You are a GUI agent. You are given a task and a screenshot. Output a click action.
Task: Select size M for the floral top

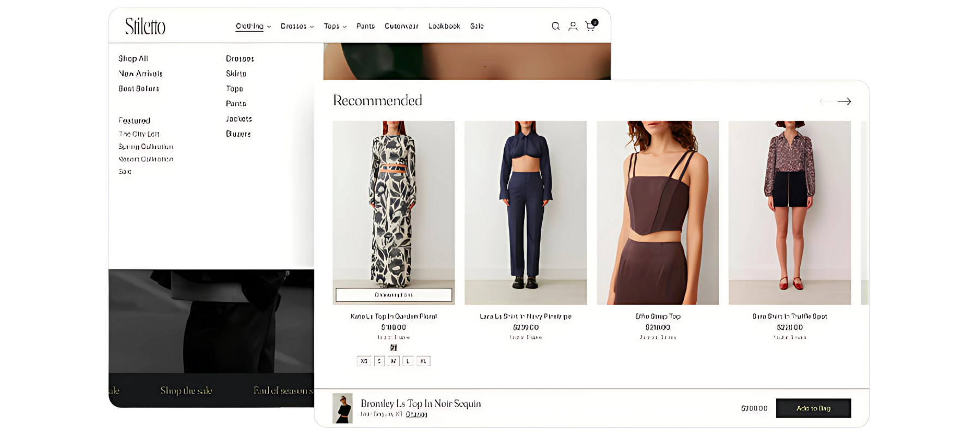(x=393, y=361)
